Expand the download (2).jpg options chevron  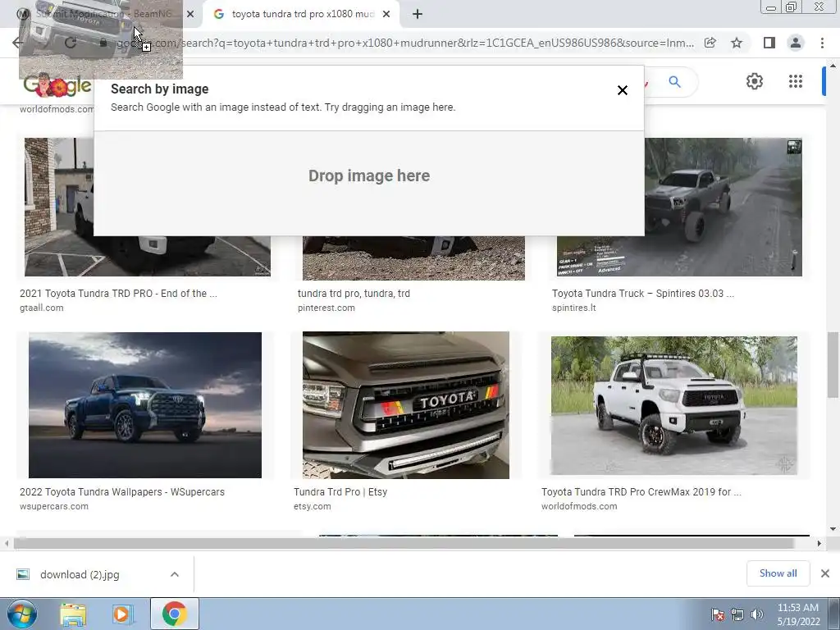(175, 575)
